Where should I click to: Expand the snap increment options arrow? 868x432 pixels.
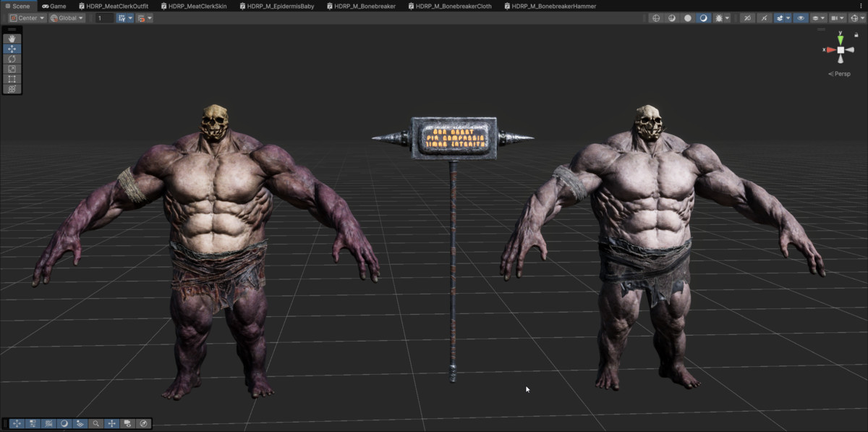point(150,18)
